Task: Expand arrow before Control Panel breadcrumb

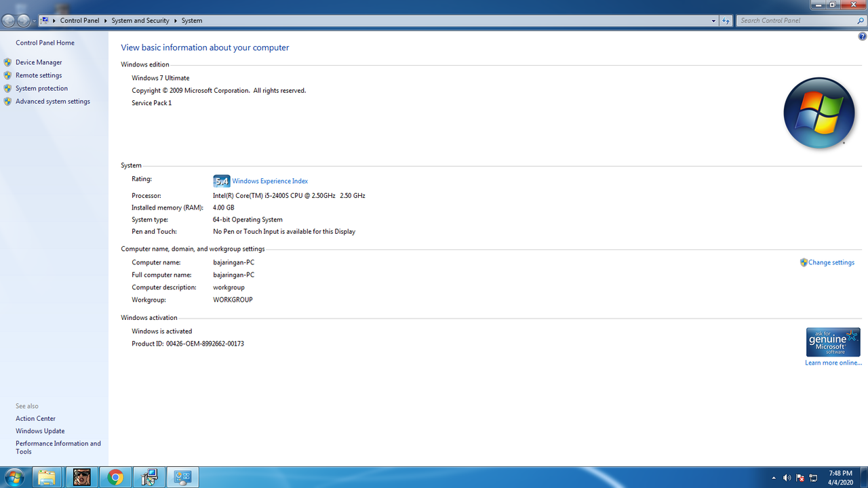Action: [x=54, y=20]
